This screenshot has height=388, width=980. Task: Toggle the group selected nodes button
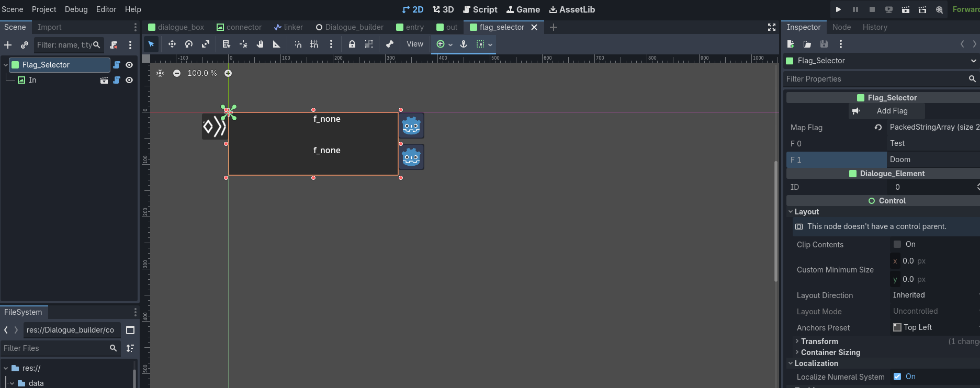[x=369, y=44]
